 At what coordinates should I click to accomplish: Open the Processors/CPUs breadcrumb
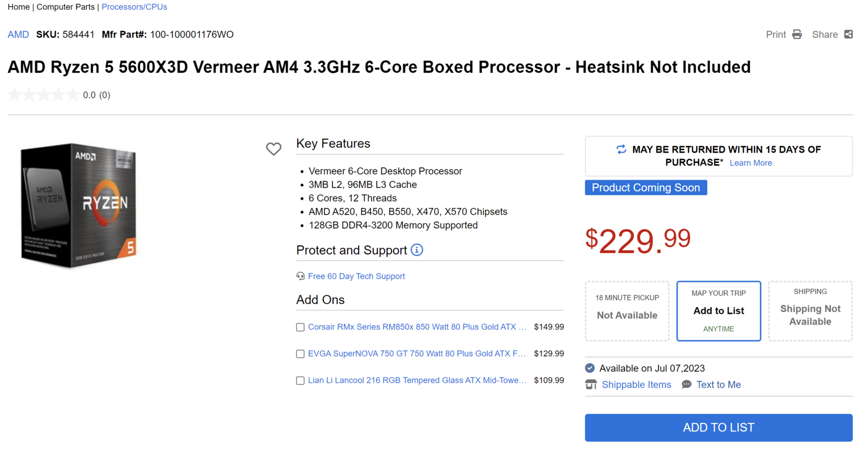134,7
